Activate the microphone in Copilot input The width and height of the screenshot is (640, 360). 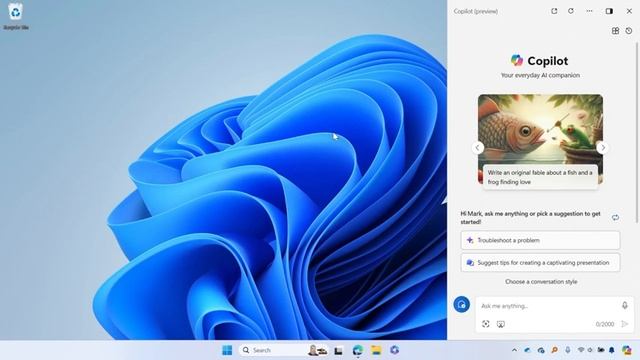(624, 305)
